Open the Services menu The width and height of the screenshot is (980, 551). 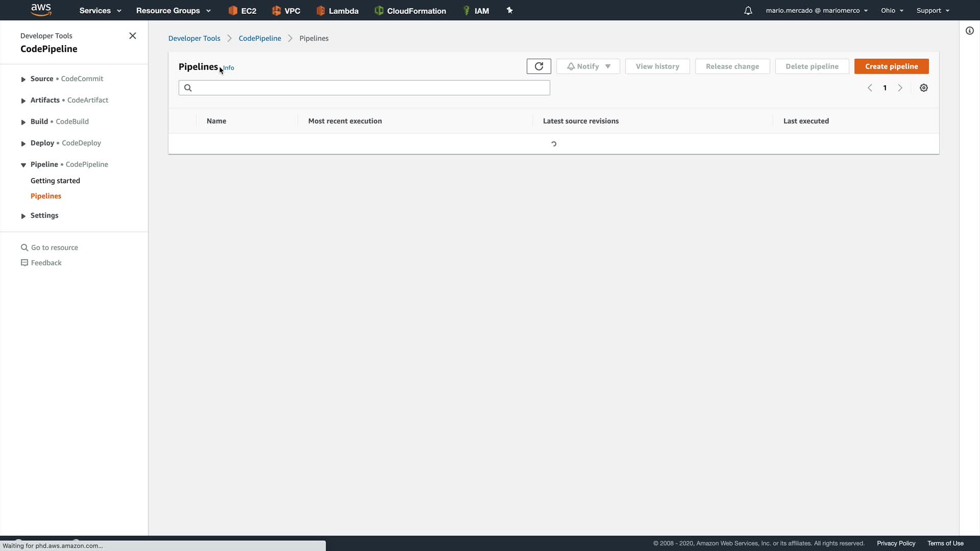100,11
